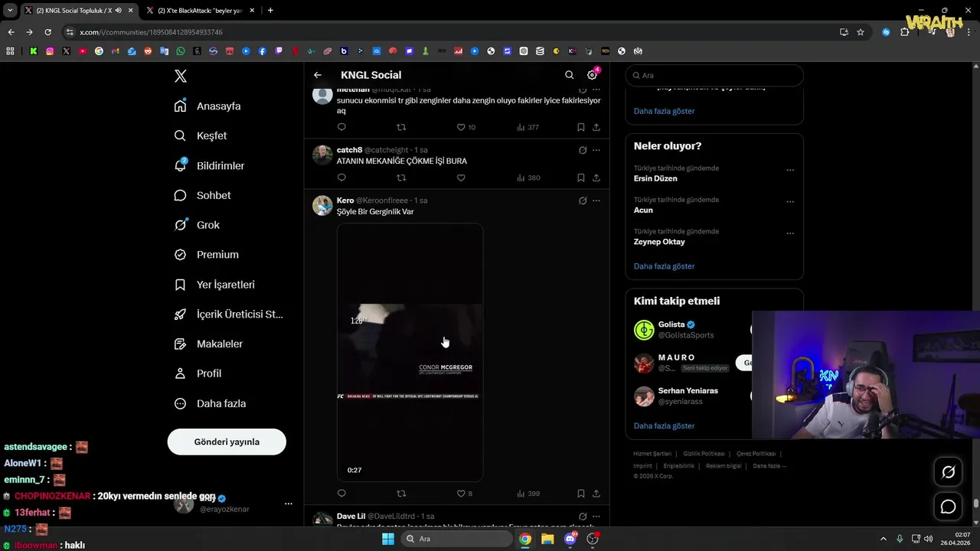View 399 views analytics on Kero's post
980x551 pixels.
528,494
